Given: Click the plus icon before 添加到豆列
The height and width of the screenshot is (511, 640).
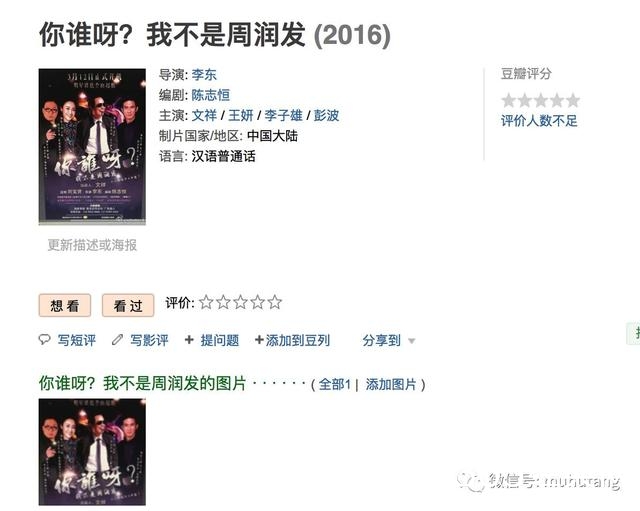Looking at the screenshot, I should click(x=259, y=340).
